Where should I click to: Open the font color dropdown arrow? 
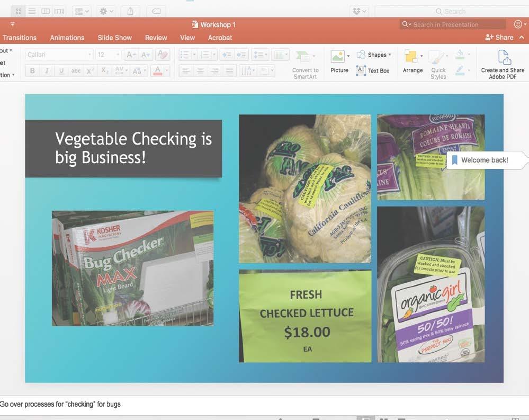pyautogui.click(x=167, y=71)
